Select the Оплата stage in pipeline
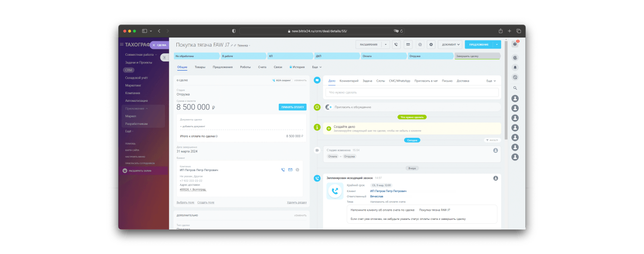 pyautogui.click(x=383, y=56)
